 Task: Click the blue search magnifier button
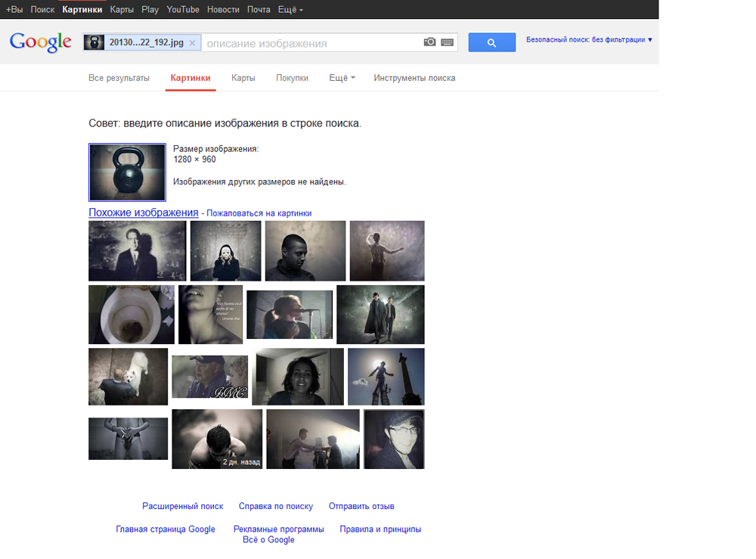(x=491, y=42)
